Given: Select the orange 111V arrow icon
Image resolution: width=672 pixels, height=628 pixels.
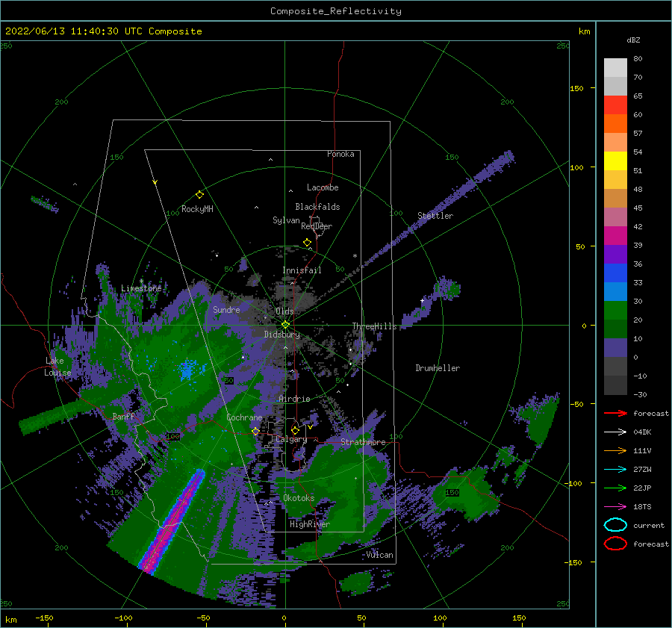Looking at the screenshot, I should 615,450.
